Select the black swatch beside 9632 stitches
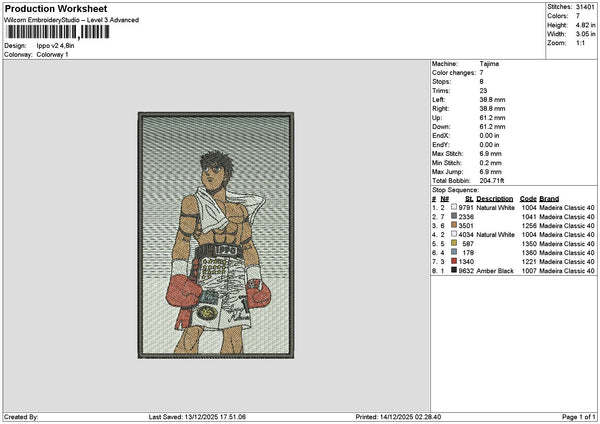Viewport: 600px width, 424px height. coord(454,270)
